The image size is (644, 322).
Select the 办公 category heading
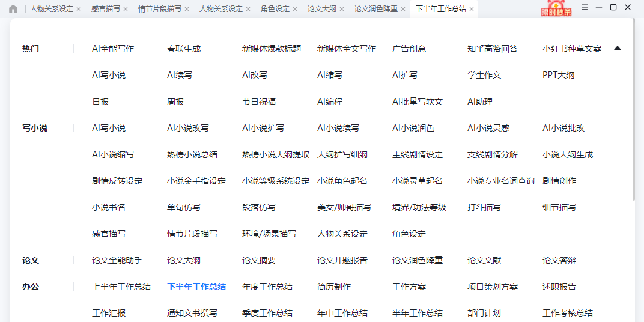pyautogui.click(x=31, y=287)
